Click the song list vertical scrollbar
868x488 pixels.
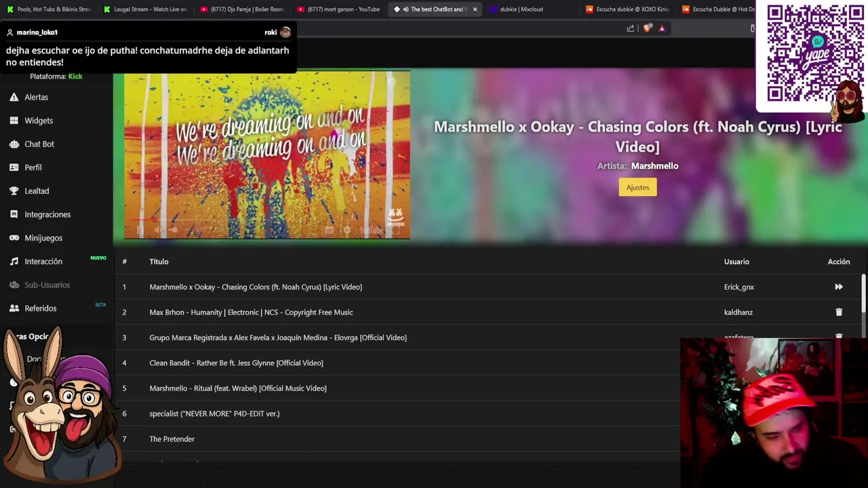tap(863, 293)
